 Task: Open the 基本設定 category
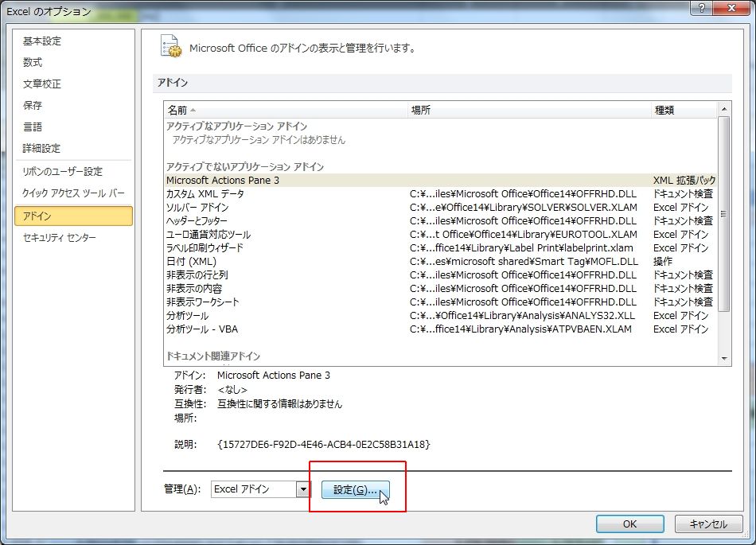point(42,41)
